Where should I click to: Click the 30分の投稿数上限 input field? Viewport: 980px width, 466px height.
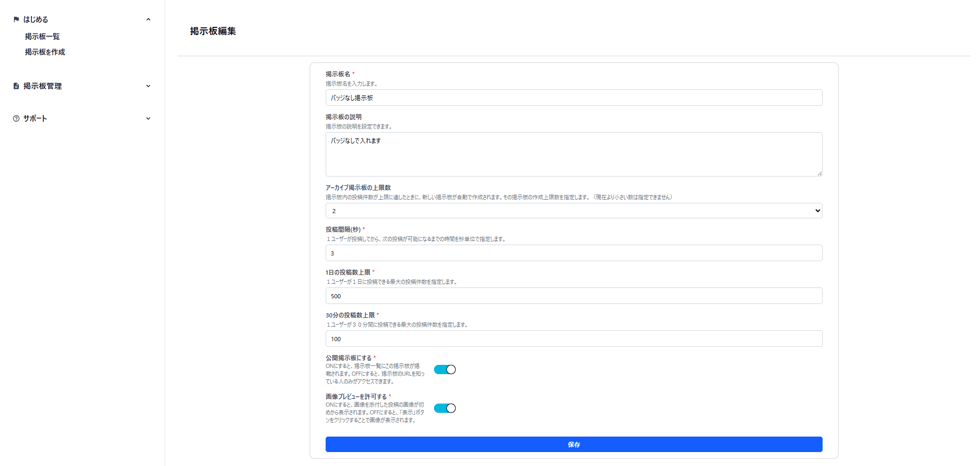pos(573,339)
